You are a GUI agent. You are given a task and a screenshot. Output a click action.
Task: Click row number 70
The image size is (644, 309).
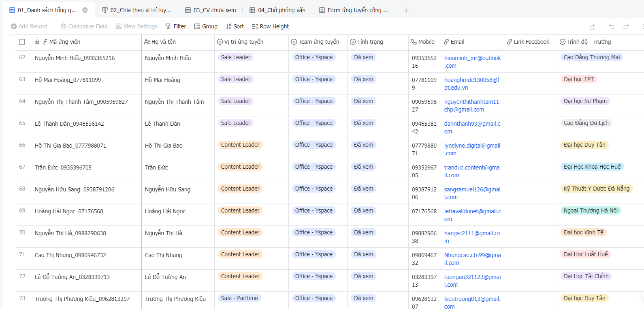coord(22,232)
